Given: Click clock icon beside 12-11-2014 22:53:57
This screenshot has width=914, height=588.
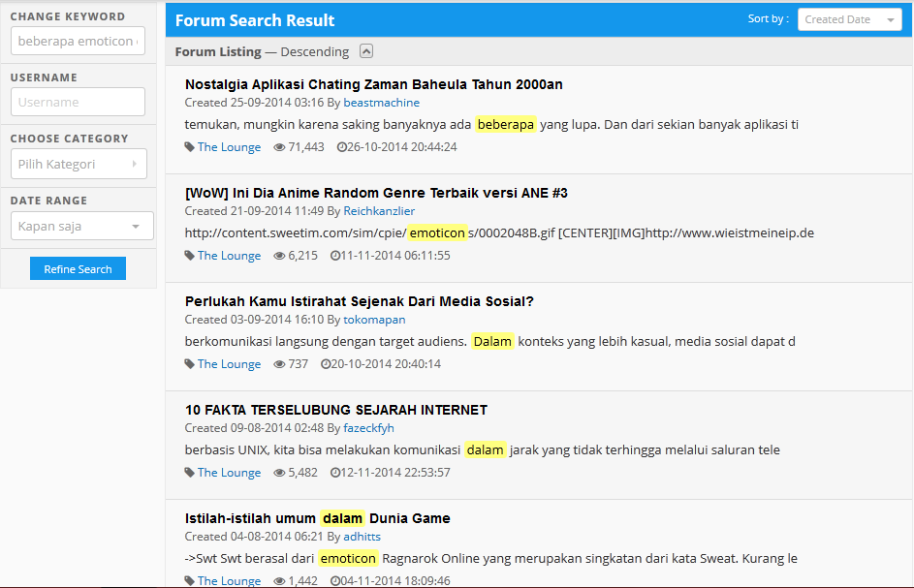Looking at the screenshot, I should tap(335, 472).
